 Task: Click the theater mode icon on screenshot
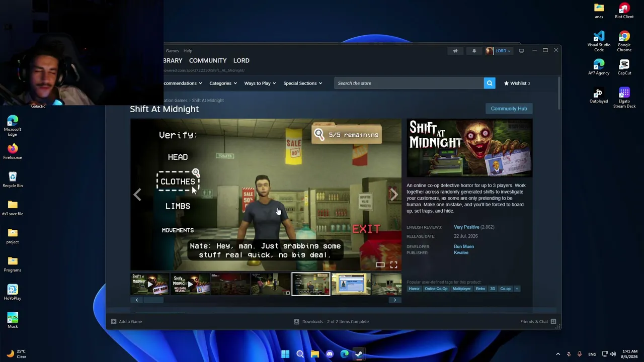click(x=380, y=265)
